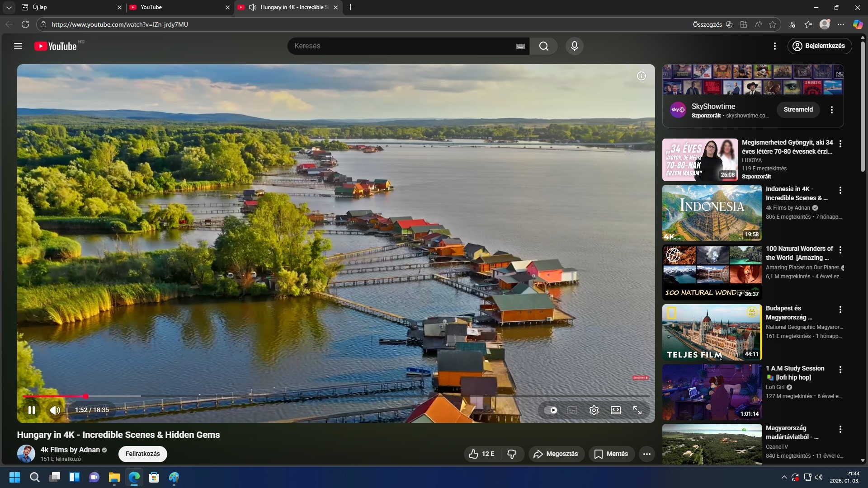Screen dimensions: 868x488
Task: Open more actions under the video
Action: (x=647, y=454)
